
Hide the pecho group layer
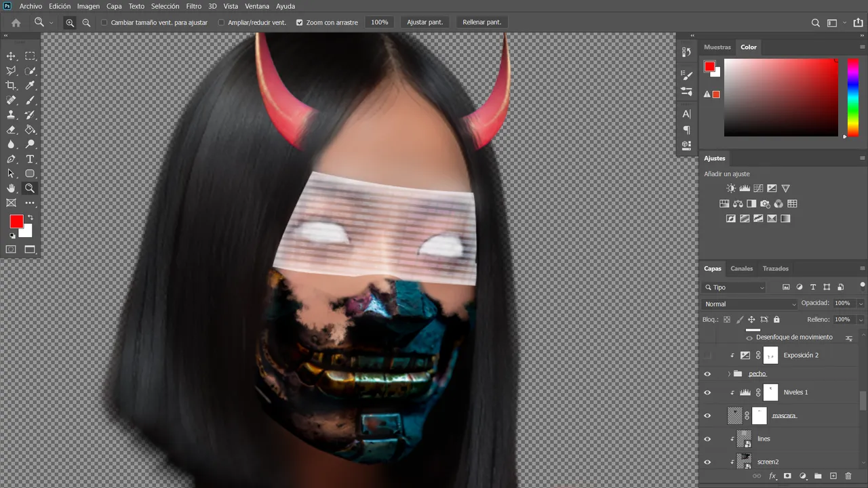707,374
